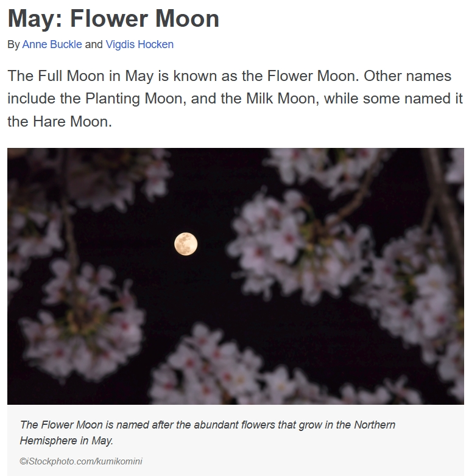The image size is (469, 476).
Task: Click the full moon in the photo
Action: [x=186, y=244]
